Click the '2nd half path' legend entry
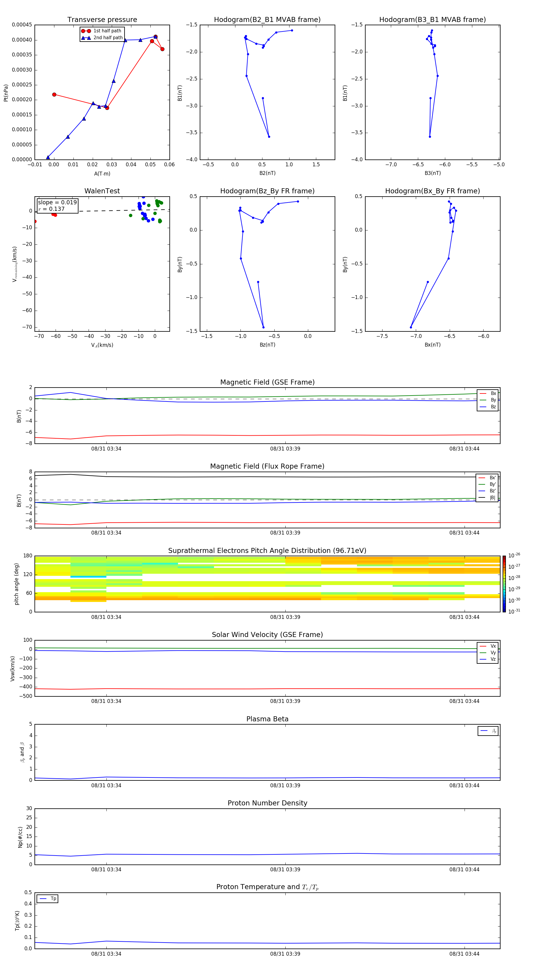This screenshot has height=980, width=535. pos(102,38)
